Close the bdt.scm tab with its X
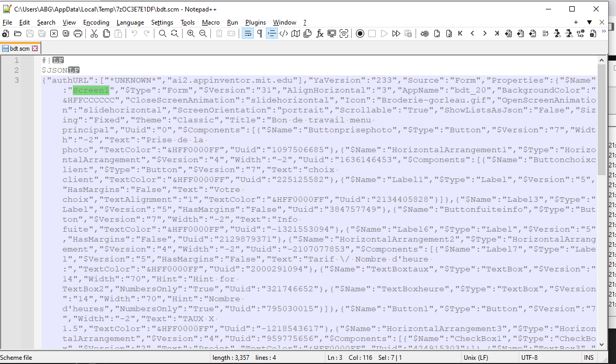Viewport: 616px width, 364px height. [35, 48]
